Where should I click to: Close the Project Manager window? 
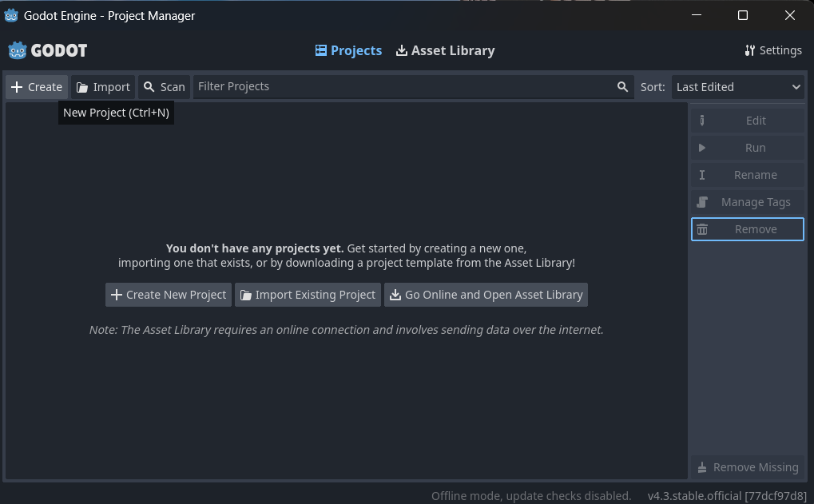click(789, 15)
